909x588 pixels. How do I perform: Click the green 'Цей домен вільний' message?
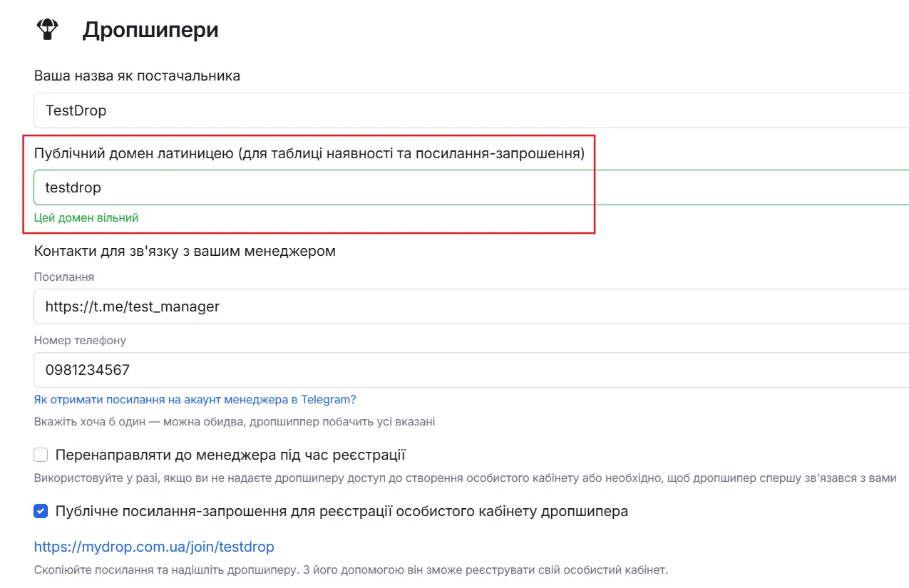[x=86, y=217]
